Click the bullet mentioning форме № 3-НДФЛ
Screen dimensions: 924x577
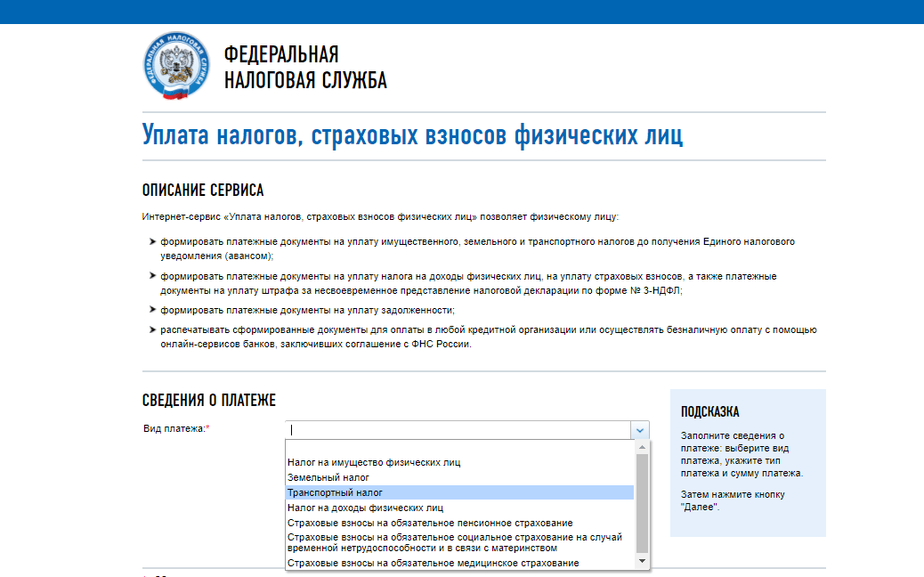468,283
